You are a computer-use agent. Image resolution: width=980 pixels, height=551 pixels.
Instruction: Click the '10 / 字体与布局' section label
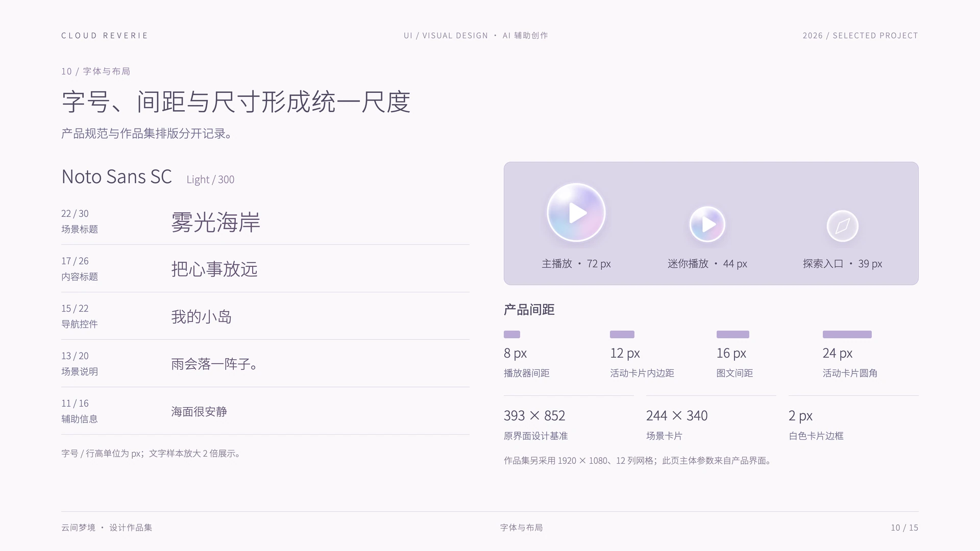click(x=96, y=71)
